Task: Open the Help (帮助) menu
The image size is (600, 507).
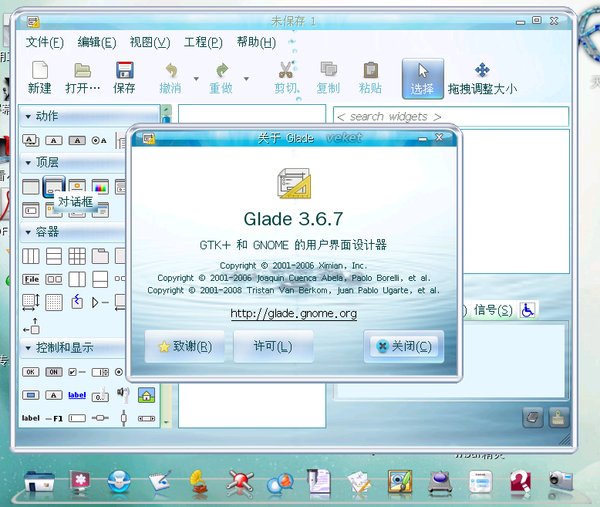Action: [x=256, y=42]
